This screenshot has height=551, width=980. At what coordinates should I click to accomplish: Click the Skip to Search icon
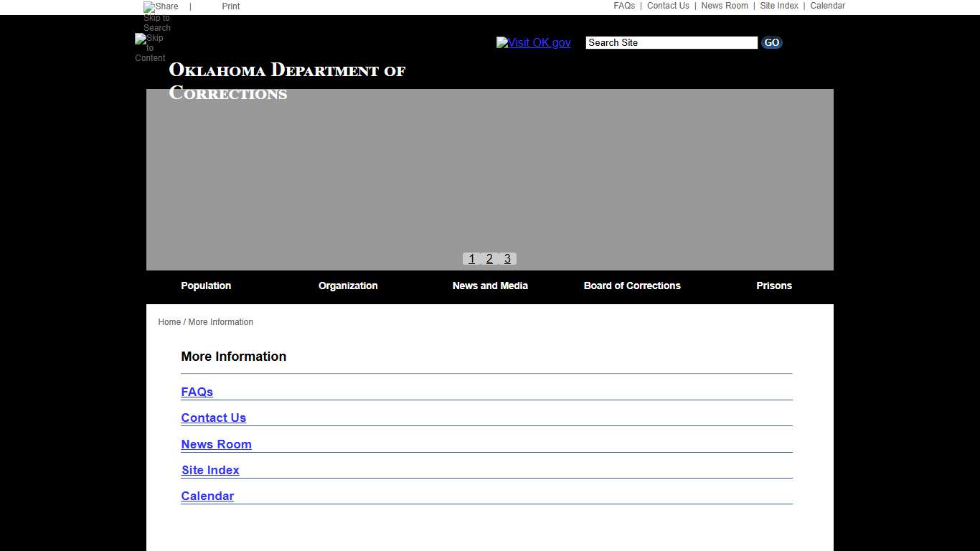point(156,23)
